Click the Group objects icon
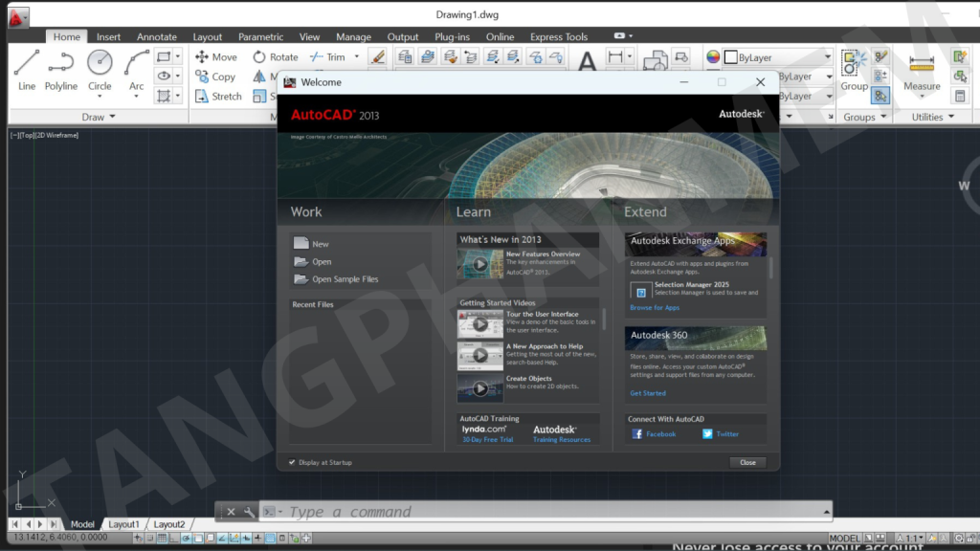The height and width of the screenshot is (551, 980). click(x=854, y=69)
